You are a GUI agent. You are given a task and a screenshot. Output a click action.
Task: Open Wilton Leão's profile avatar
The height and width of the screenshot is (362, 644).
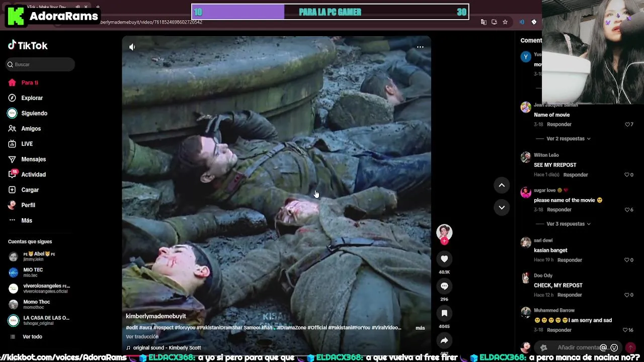pyautogui.click(x=526, y=157)
